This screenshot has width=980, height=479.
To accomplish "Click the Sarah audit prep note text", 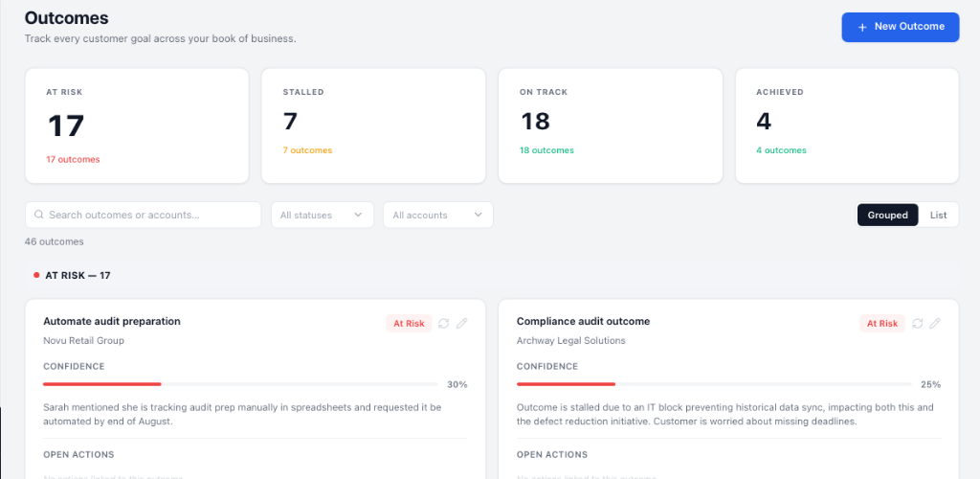I will tap(242, 415).
